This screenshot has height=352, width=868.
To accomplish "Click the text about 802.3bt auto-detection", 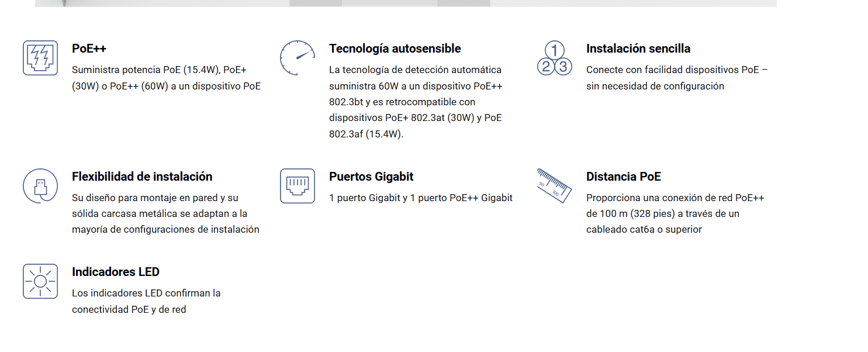I will pos(416,102).
